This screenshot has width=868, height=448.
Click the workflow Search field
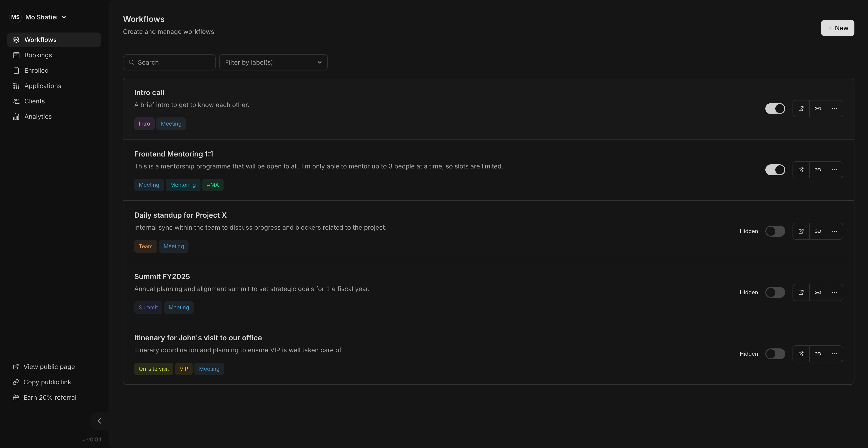point(169,62)
